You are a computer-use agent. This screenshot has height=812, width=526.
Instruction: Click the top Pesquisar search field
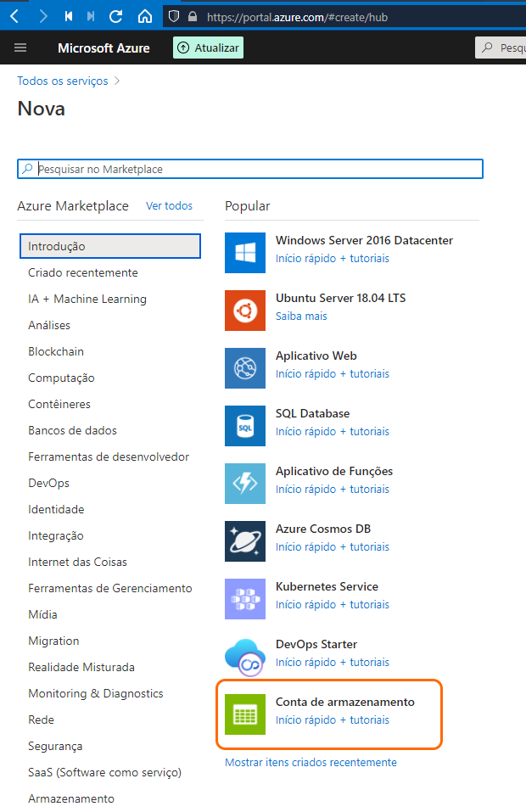[x=501, y=48]
